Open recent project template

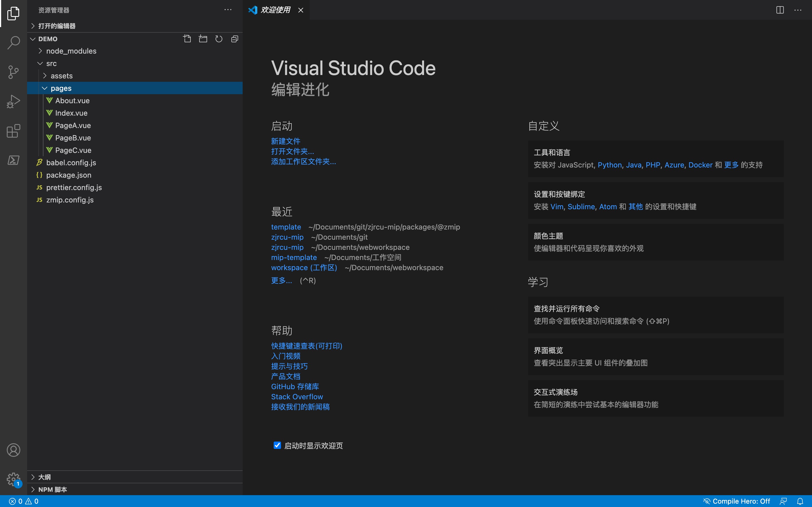[x=286, y=227]
